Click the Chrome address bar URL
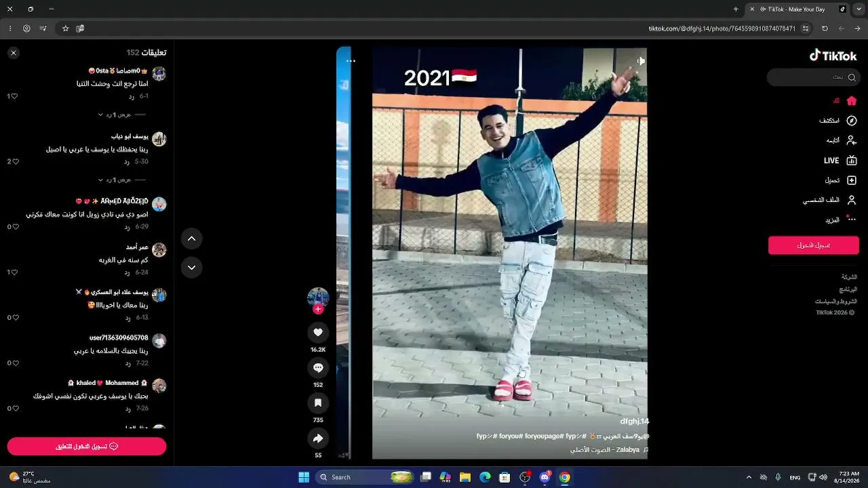 point(722,28)
